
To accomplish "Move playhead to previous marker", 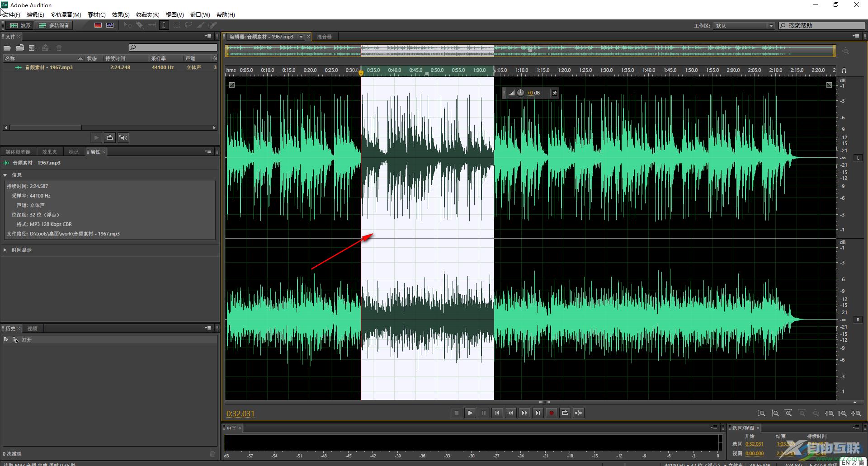I will click(x=497, y=413).
